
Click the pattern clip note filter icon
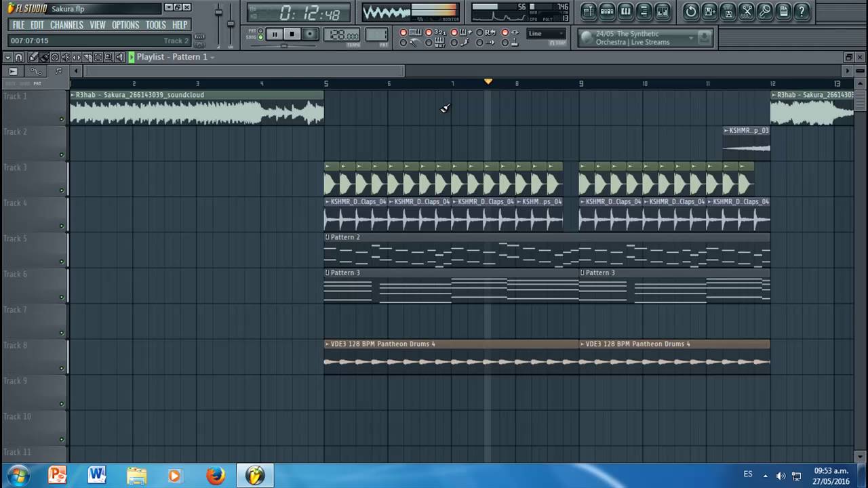(58, 71)
